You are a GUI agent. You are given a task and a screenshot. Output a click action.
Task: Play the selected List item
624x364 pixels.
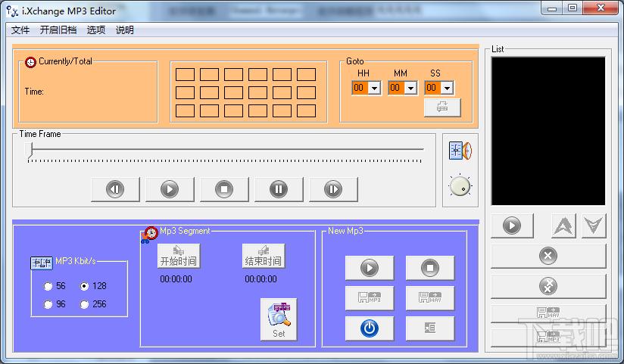[512, 226]
